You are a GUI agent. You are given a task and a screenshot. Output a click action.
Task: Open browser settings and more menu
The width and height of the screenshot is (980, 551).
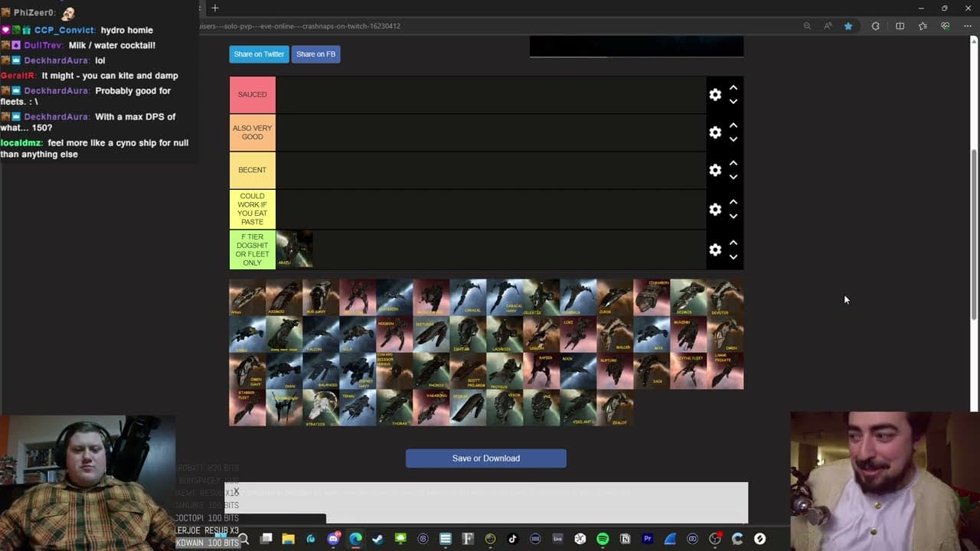click(x=968, y=26)
